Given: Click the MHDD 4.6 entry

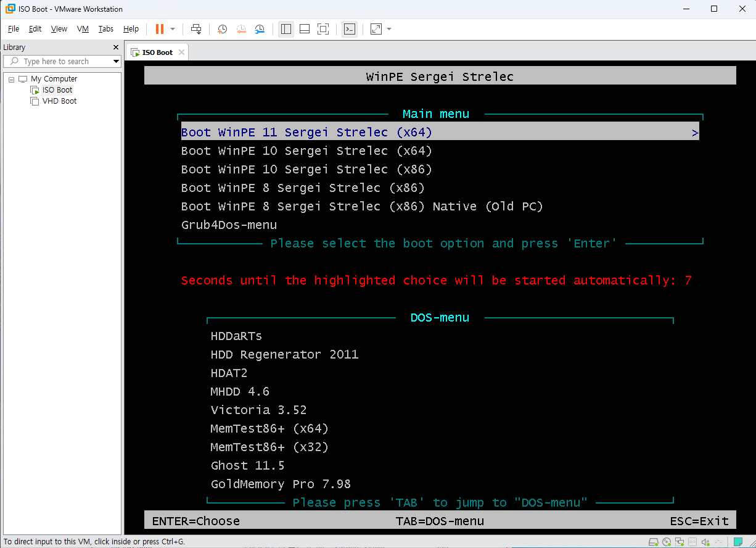Looking at the screenshot, I should click(240, 391).
